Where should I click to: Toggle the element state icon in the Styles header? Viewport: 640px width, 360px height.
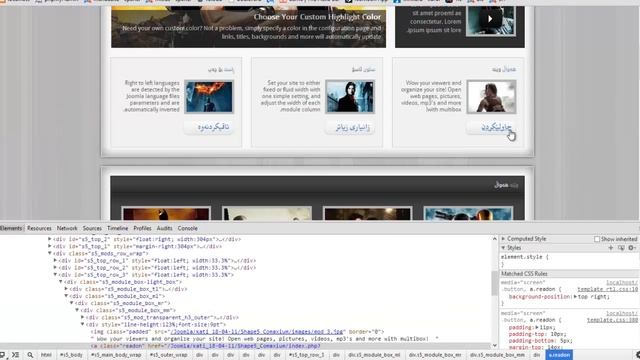pyautogui.click(x=621, y=248)
